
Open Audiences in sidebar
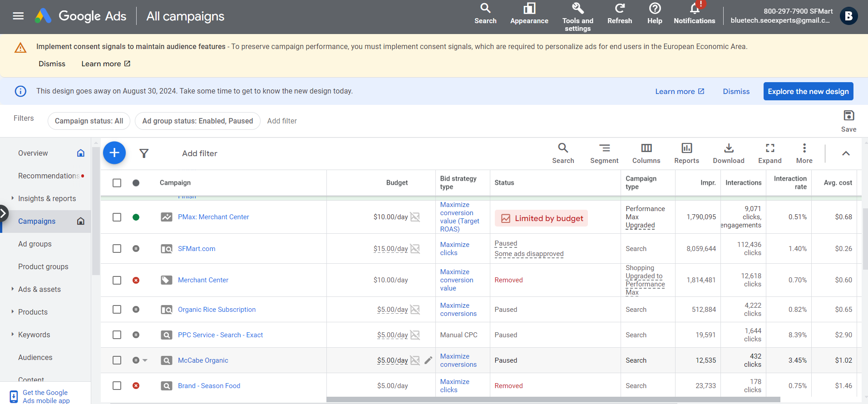(x=35, y=357)
